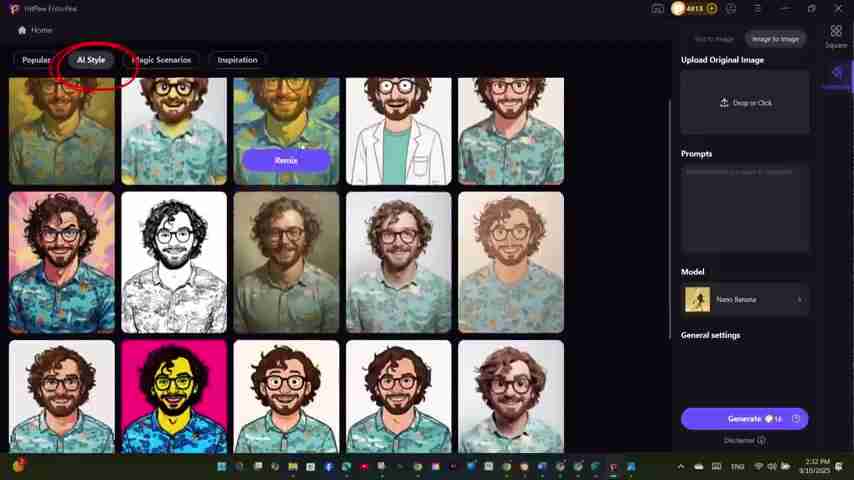Screen dimensions: 854x480
Task: Select the Image to Image mode
Action: [x=775, y=39]
